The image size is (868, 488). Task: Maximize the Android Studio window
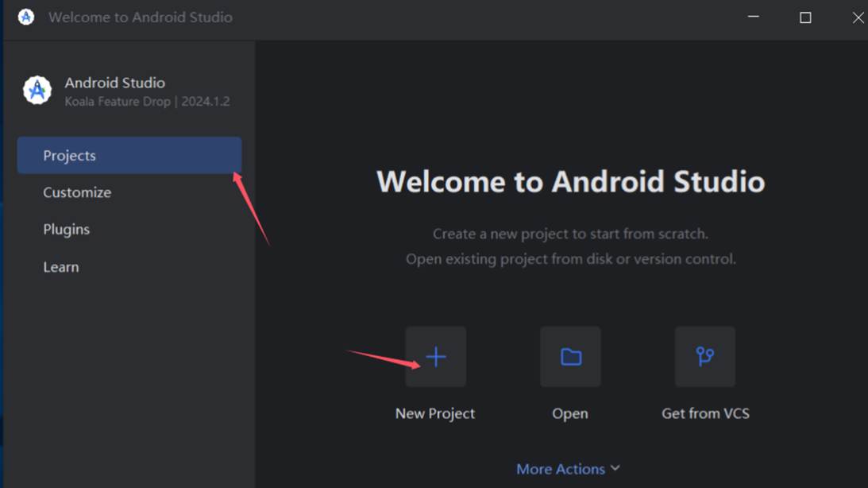(x=805, y=17)
